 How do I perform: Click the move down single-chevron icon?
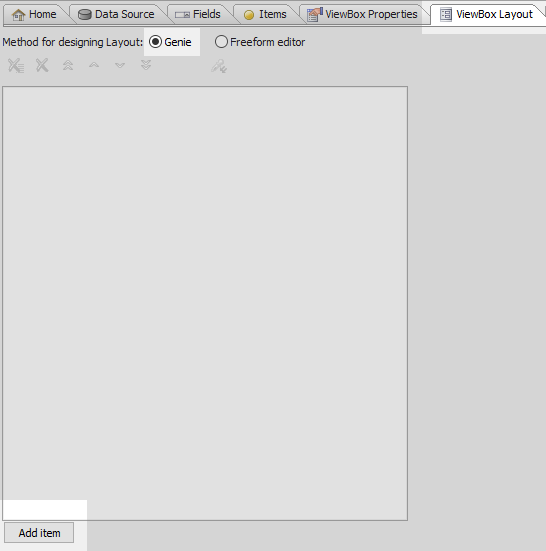(120, 65)
